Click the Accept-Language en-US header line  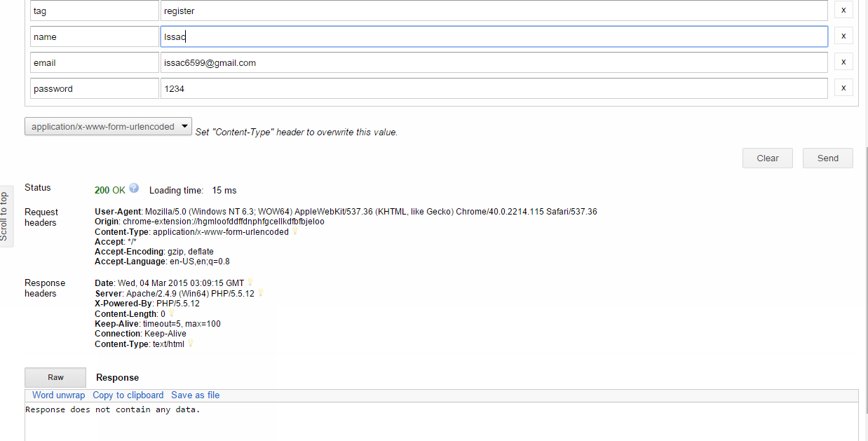pos(162,262)
